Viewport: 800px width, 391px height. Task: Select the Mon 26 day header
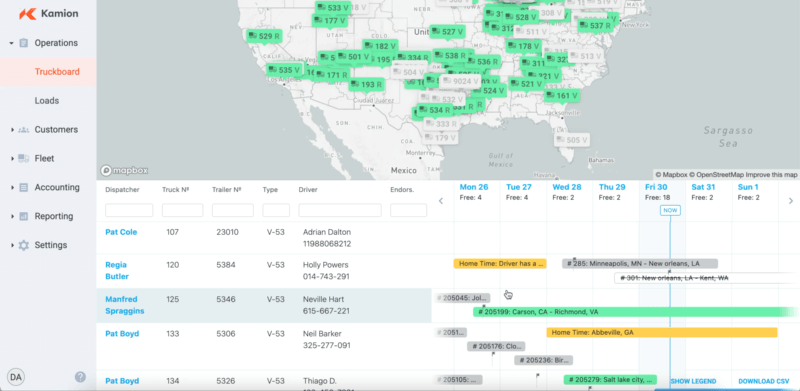474,187
